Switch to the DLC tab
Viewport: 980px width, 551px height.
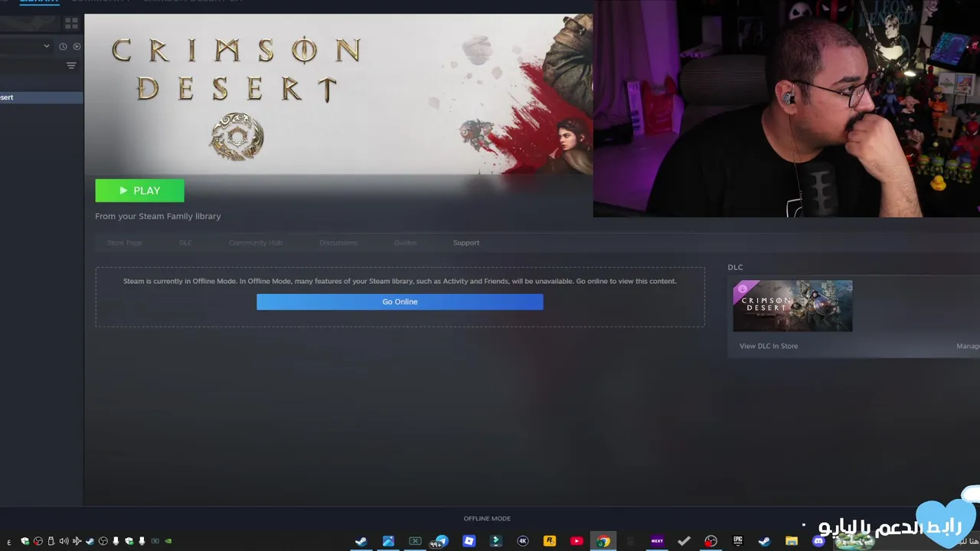[185, 243]
